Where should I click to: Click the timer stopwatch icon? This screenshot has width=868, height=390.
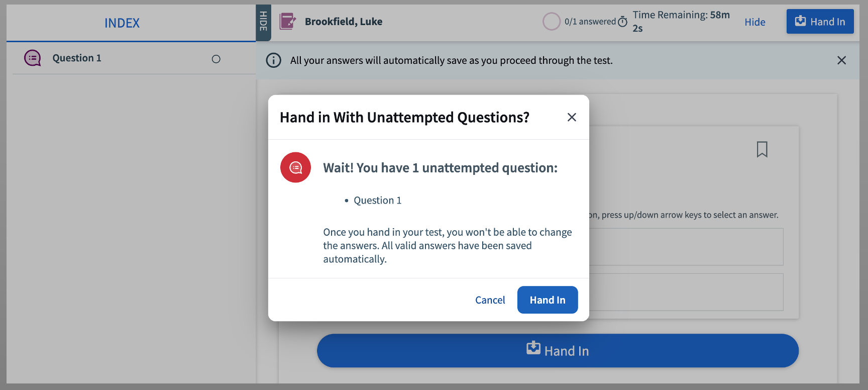point(623,22)
